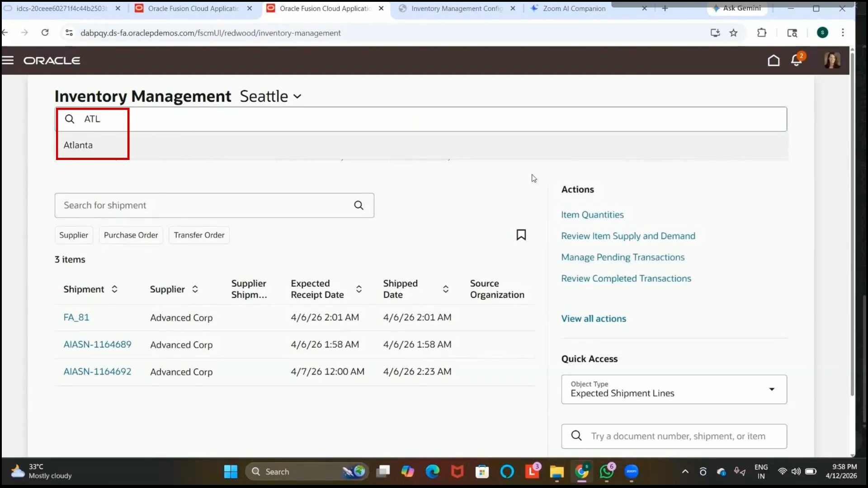Screen dimensions: 868x488
Task: Open the browser extensions puzzle icon
Action: [x=762, y=33]
